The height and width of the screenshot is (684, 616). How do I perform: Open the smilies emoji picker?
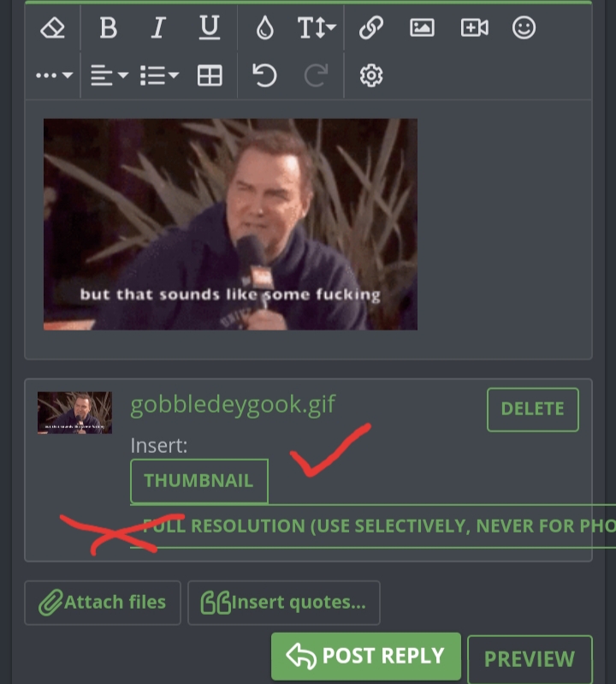click(524, 28)
